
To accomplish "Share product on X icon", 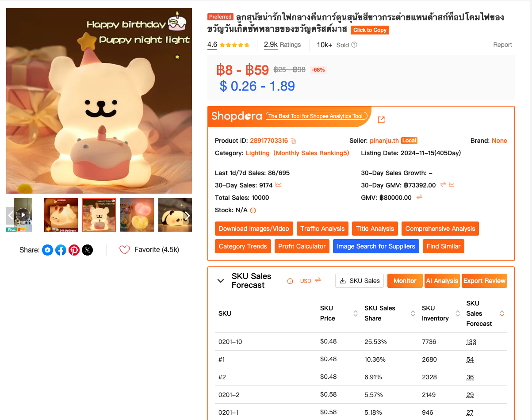I will (88, 250).
